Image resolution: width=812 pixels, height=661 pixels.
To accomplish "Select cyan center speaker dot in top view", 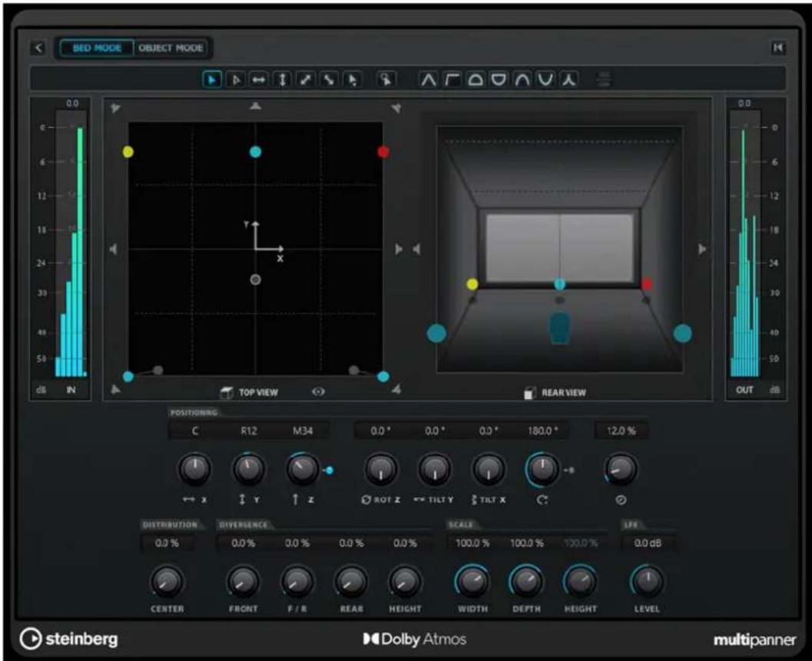I will tap(255, 151).
